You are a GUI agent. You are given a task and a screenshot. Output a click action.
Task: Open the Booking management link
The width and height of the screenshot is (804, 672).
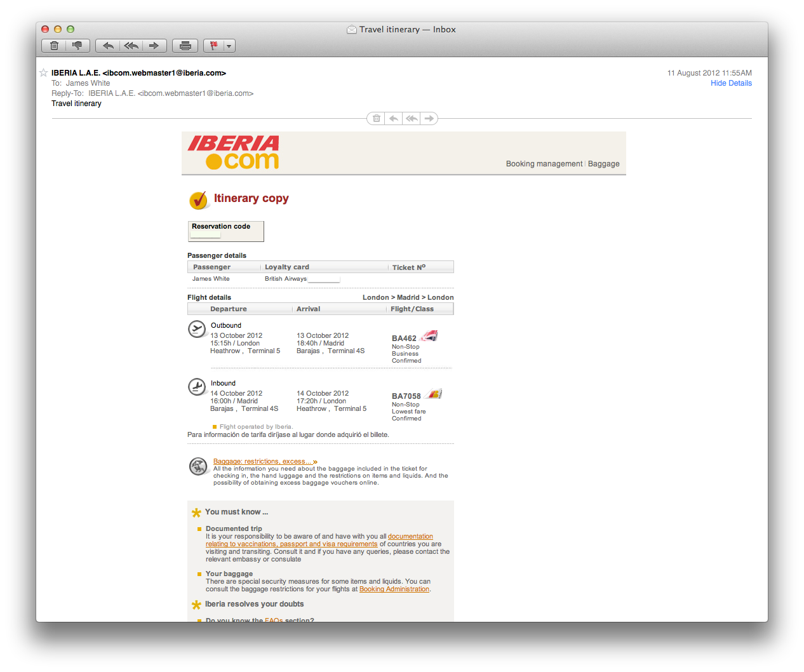pos(544,164)
